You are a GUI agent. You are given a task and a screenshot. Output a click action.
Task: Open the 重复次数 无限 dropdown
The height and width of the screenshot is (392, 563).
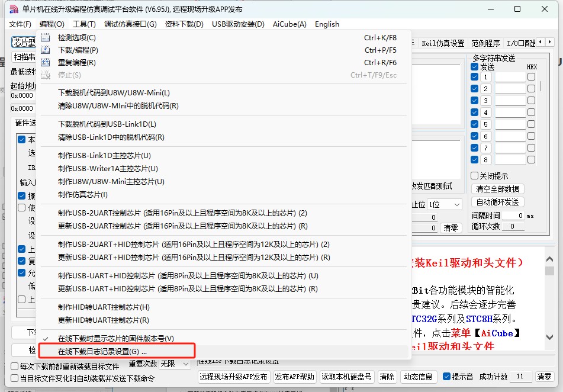175,364
